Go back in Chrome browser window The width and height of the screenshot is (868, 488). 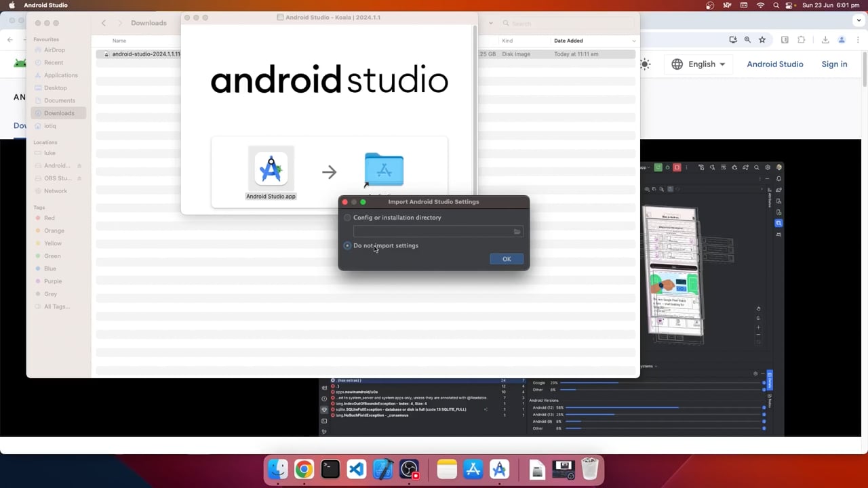coord(9,40)
